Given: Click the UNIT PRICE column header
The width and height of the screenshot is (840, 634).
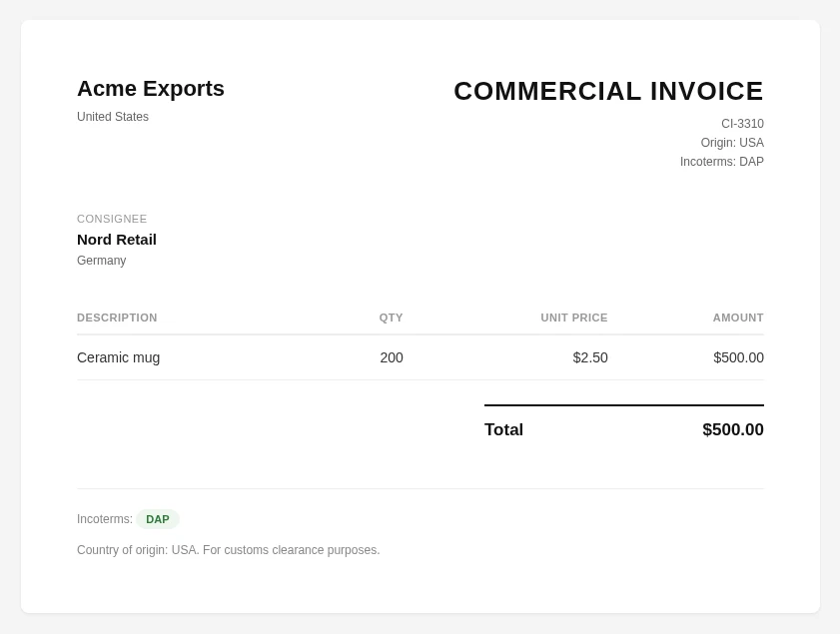Looking at the screenshot, I should click(574, 317).
